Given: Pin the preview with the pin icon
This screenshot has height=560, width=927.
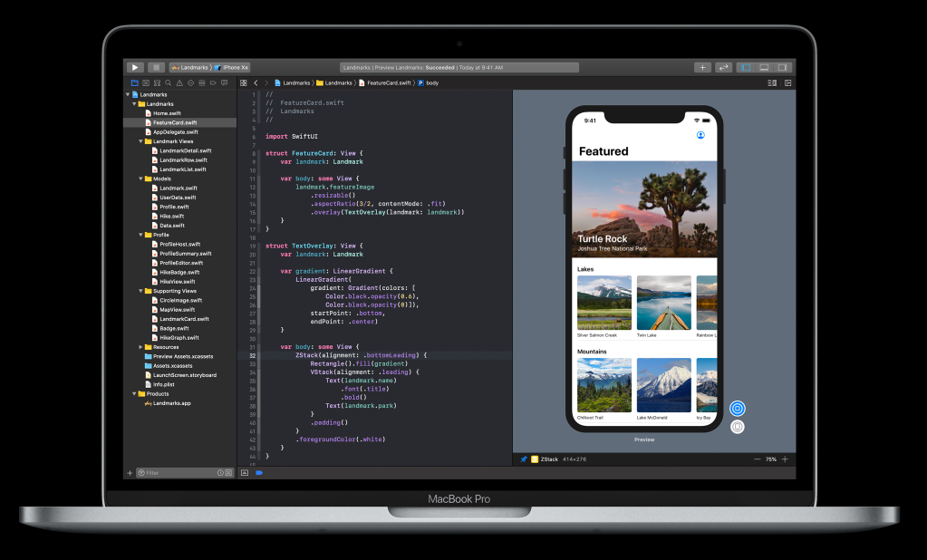Looking at the screenshot, I should 523,459.
